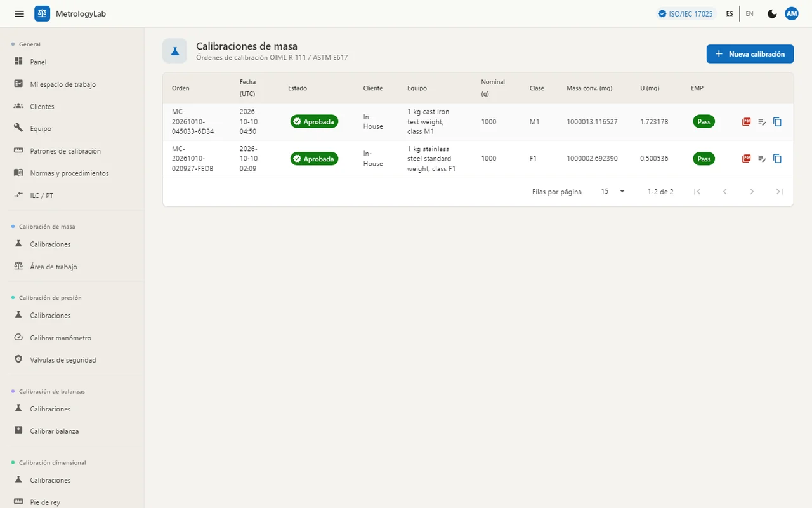Toggle dark mode with the moon icon
Image resolution: width=812 pixels, height=508 pixels.
(772, 13)
